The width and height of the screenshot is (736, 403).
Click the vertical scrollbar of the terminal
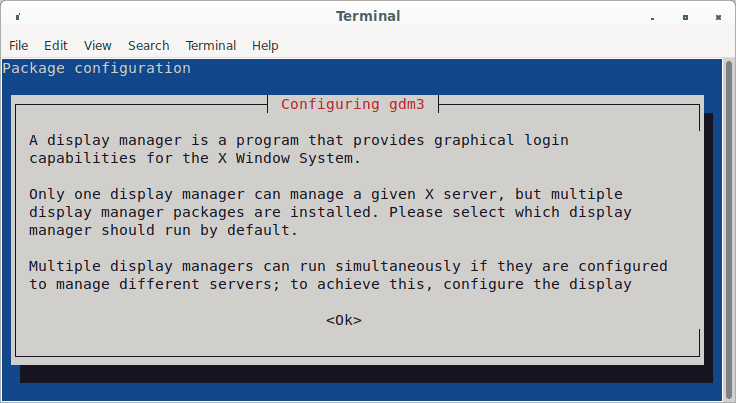point(728,230)
